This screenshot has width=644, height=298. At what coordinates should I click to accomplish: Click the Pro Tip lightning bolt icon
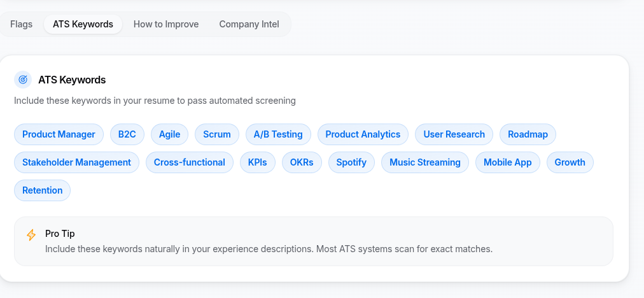[x=31, y=236]
